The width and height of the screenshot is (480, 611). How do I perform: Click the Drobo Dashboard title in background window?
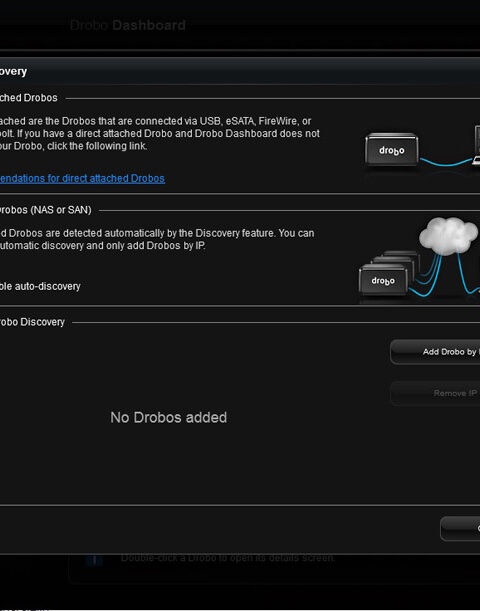(128, 25)
